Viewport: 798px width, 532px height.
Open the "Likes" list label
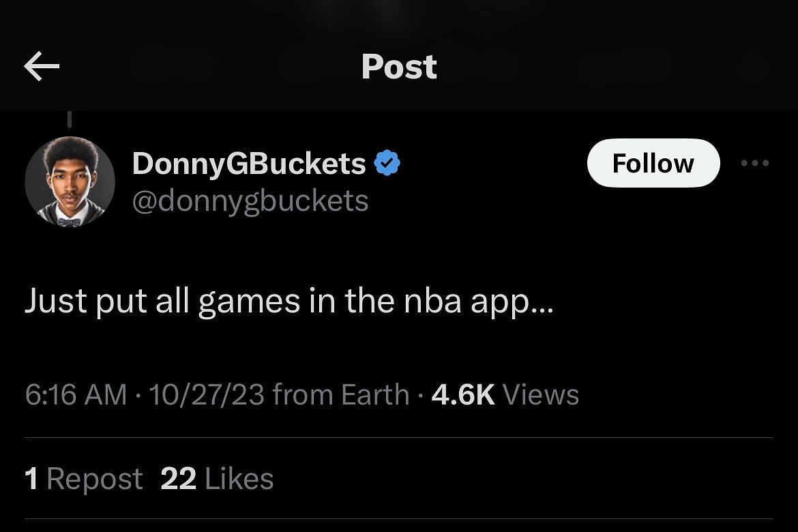[x=239, y=479]
